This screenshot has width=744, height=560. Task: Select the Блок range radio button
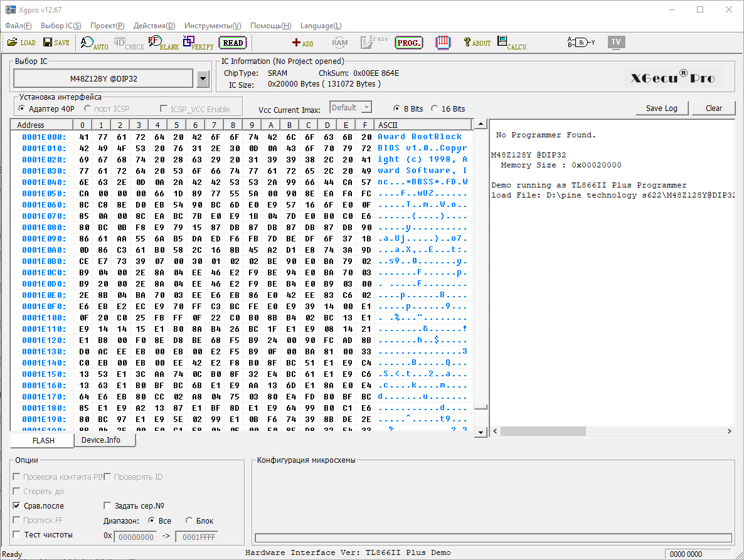coord(189,520)
